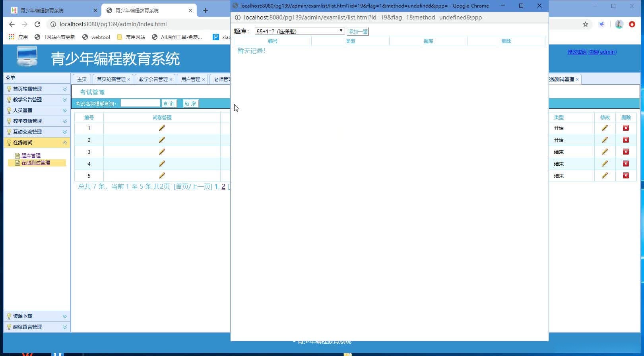Click the 新增 button
This screenshot has height=356, width=644.
[x=190, y=104]
